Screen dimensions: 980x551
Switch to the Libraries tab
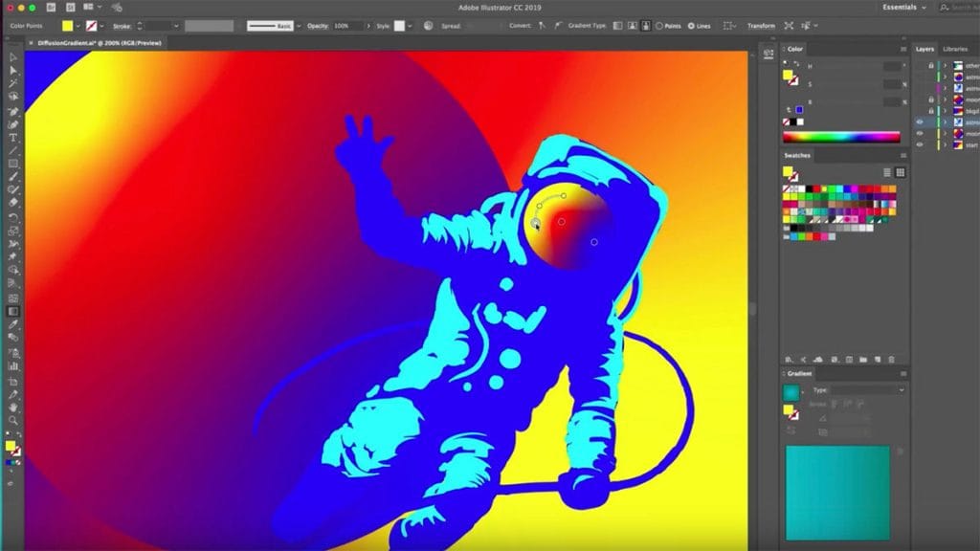952,49
